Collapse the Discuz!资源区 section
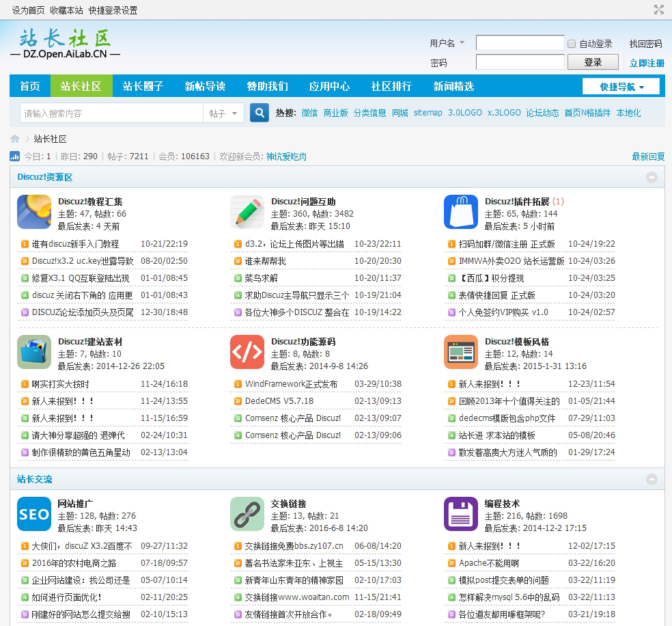672x626 pixels. click(652, 177)
